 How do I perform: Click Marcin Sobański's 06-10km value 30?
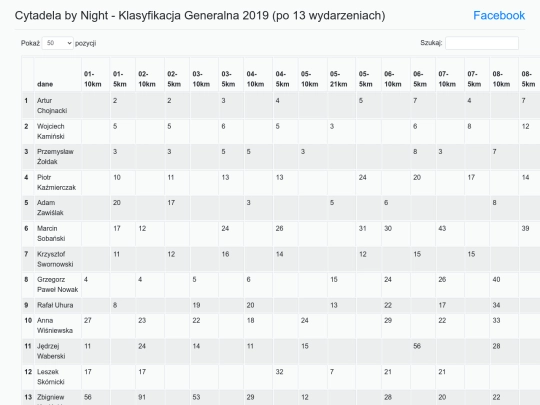click(388, 228)
